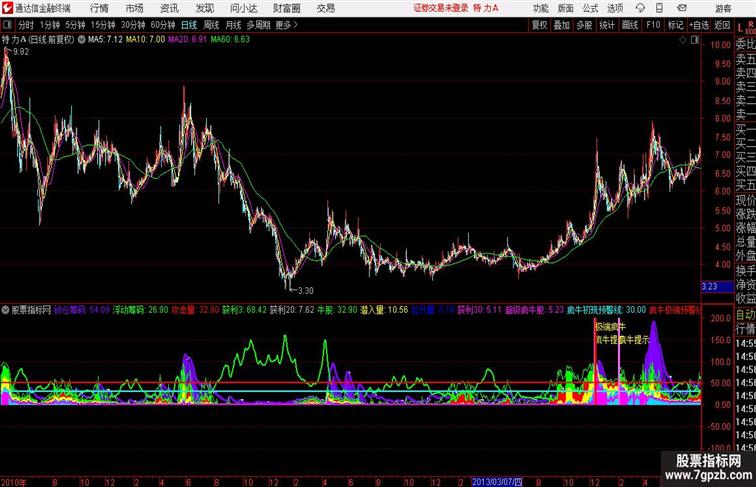Screen dimensions: 756x487
Task: Click the 叠加 overlay button
Action: click(x=562, y=25)
